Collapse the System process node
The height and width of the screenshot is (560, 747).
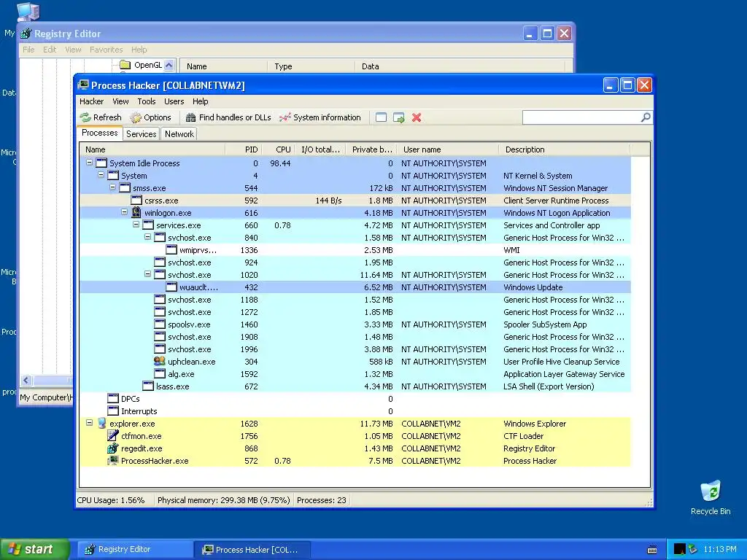[101, 175]
